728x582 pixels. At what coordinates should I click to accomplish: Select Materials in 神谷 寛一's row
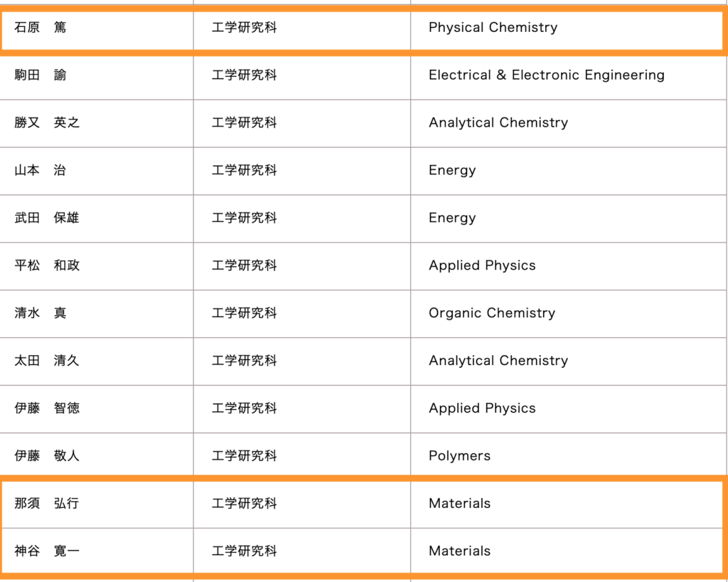(459, 551)
